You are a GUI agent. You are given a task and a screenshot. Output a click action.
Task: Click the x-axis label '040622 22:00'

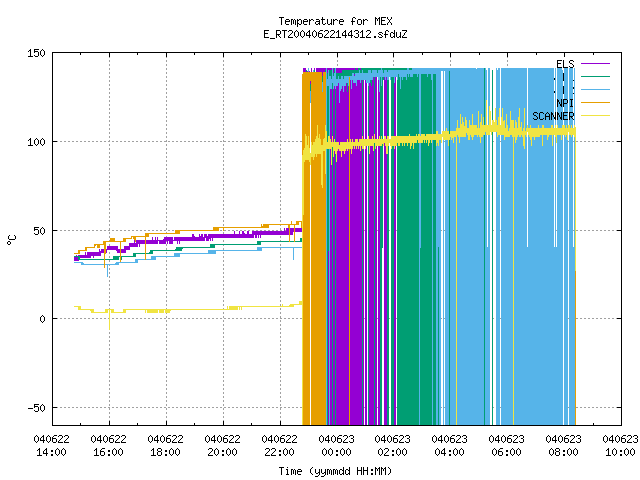pyautogui.click(x=279, y=446)
